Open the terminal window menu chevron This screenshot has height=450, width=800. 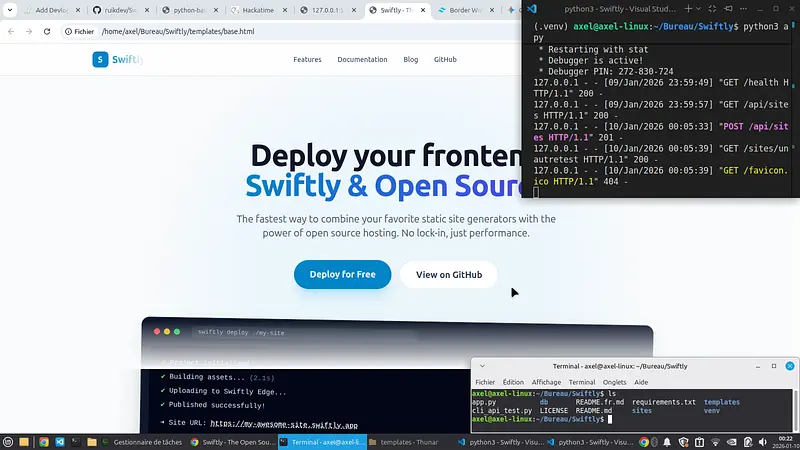pos(481,366)
